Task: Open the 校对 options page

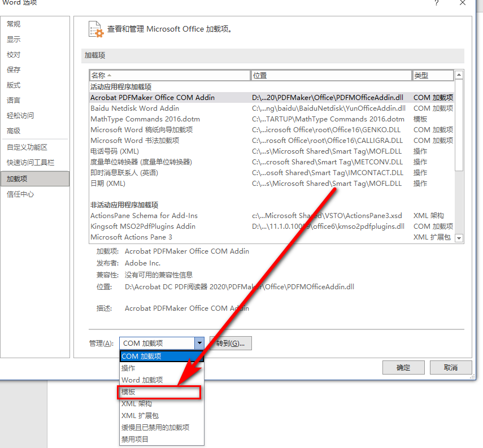Action: coord(14,55)
